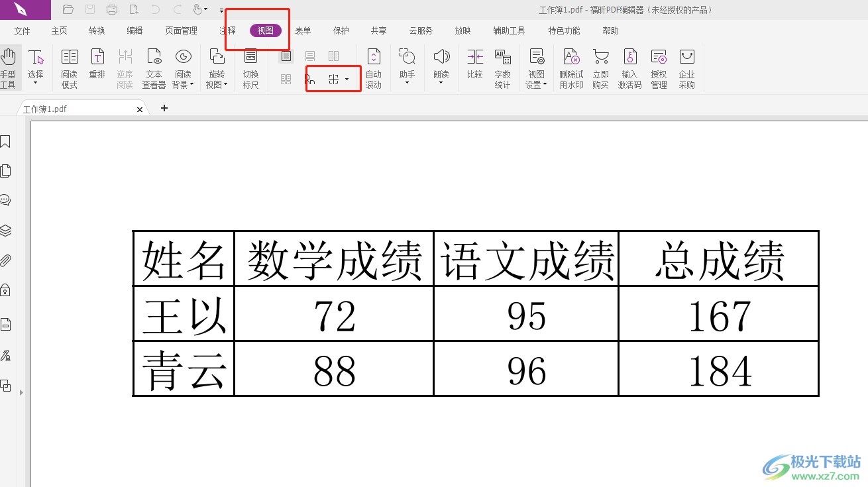Open the Digital Signatures pen panel

point(5,356)
